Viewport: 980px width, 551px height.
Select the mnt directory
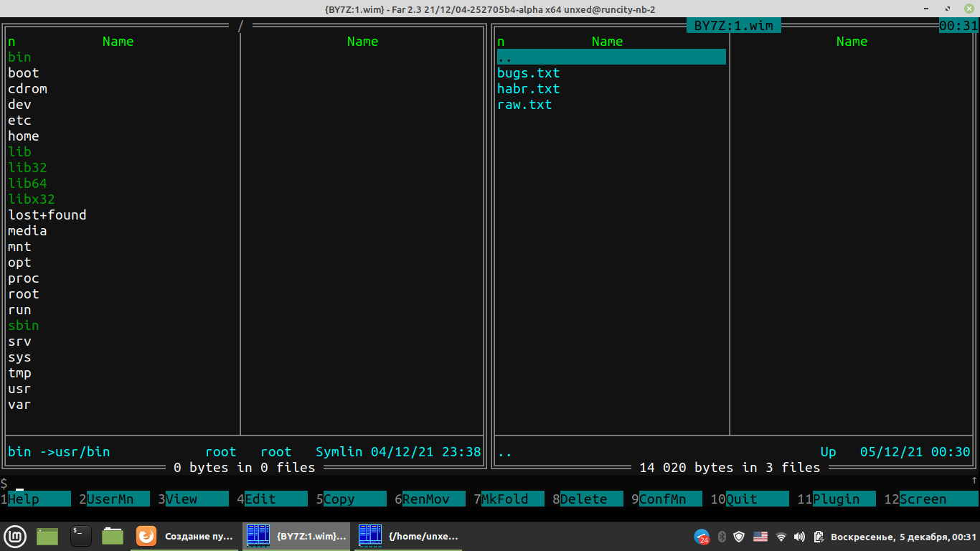pos(19,246)
